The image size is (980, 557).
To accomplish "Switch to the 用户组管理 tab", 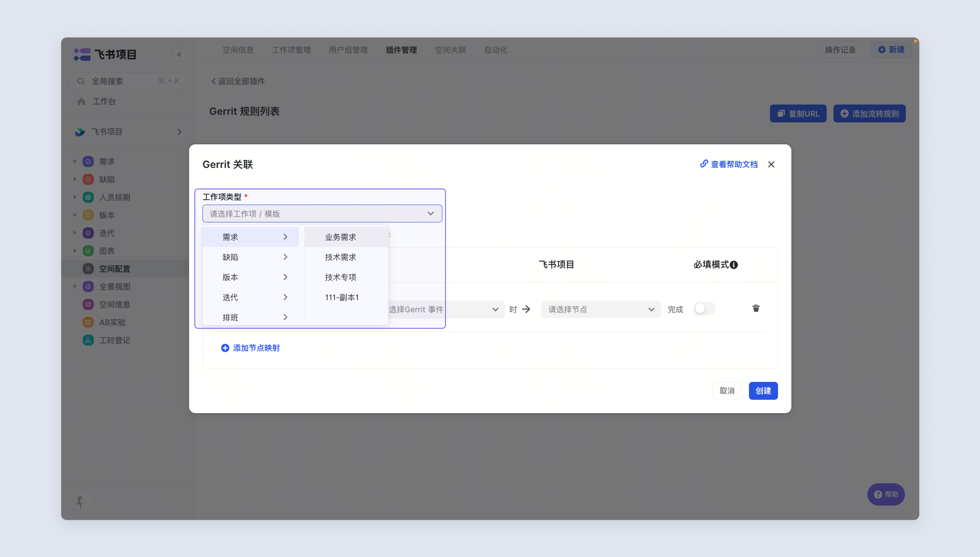I will click(348, 50).
